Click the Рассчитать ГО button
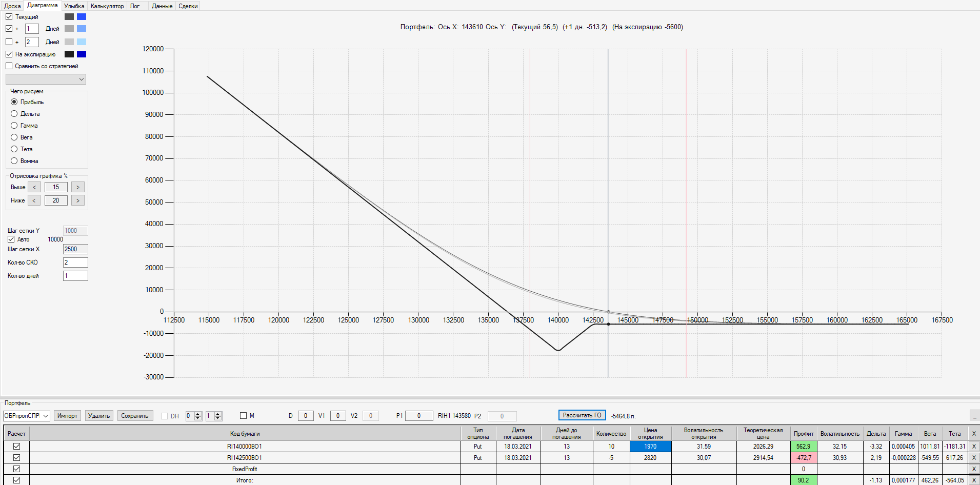 tap(582, 415)
